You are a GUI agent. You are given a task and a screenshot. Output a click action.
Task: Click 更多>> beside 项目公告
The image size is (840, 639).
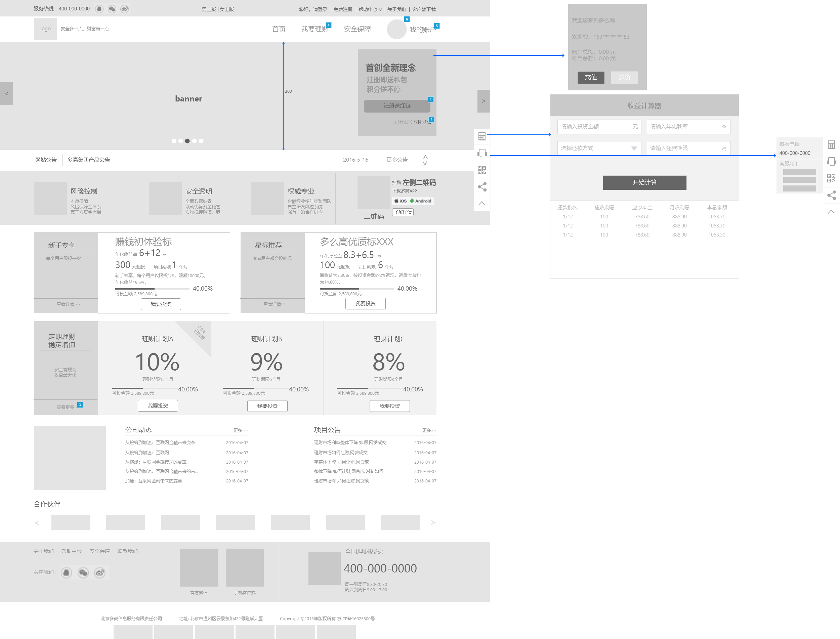(429, 431)
